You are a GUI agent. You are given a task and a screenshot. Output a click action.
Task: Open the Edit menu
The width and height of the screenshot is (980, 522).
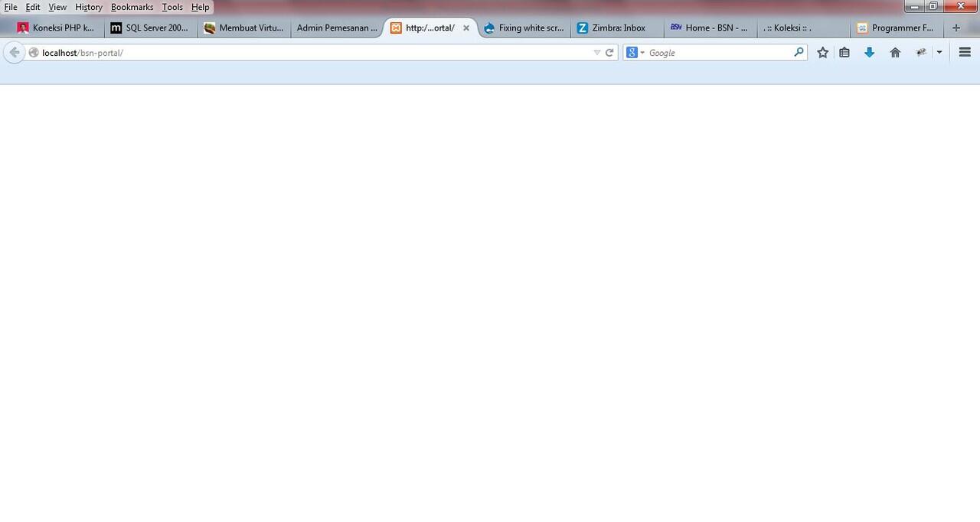[x=33, y=7]
